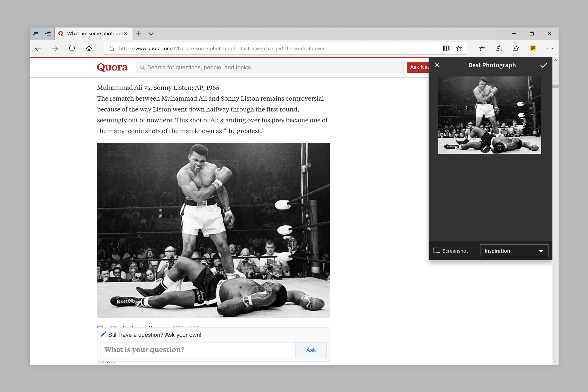Open the tab list chevron dropdown
Screen dimensions: 588x392
(x=151, y=34)
